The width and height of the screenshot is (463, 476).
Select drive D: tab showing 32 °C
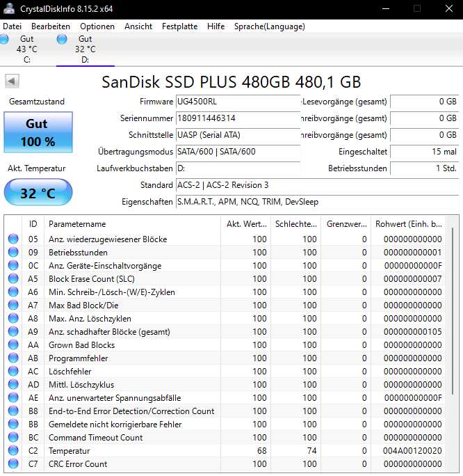pos(86,49)
